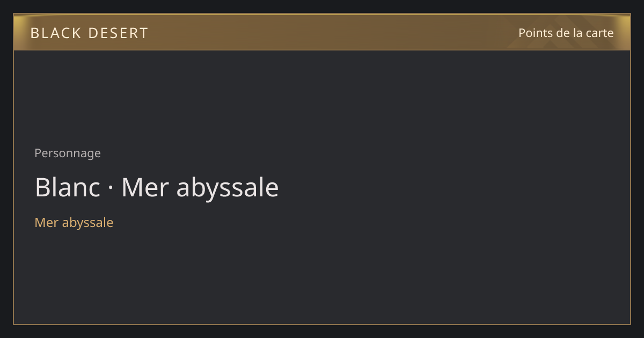Click the BLACK DESERT header title
The image size is (644, 338).
click(x=89, y=33)
